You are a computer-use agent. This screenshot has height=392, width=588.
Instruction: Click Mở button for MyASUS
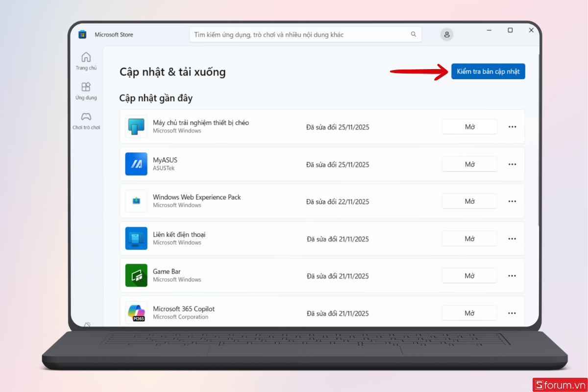(469, 164)
